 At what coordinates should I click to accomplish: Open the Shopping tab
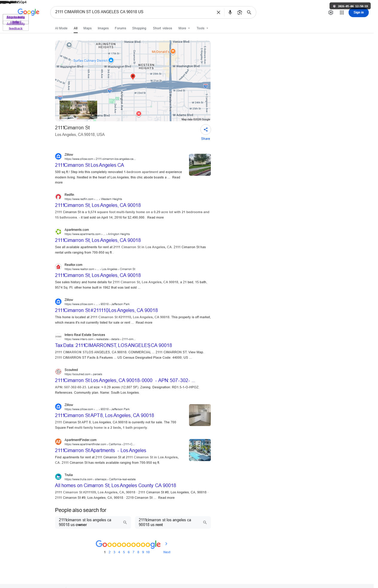139,28
